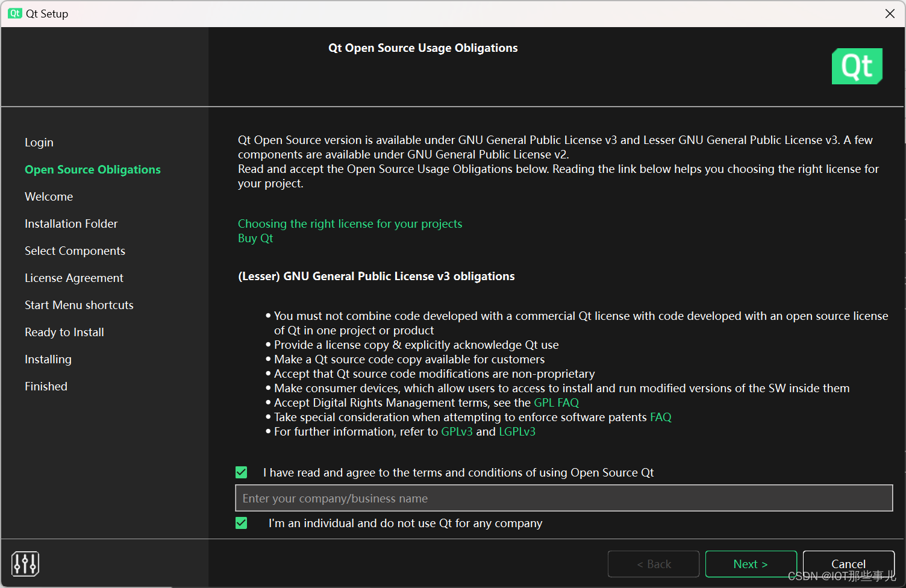Click the green Qt logo

pos(857,66)
